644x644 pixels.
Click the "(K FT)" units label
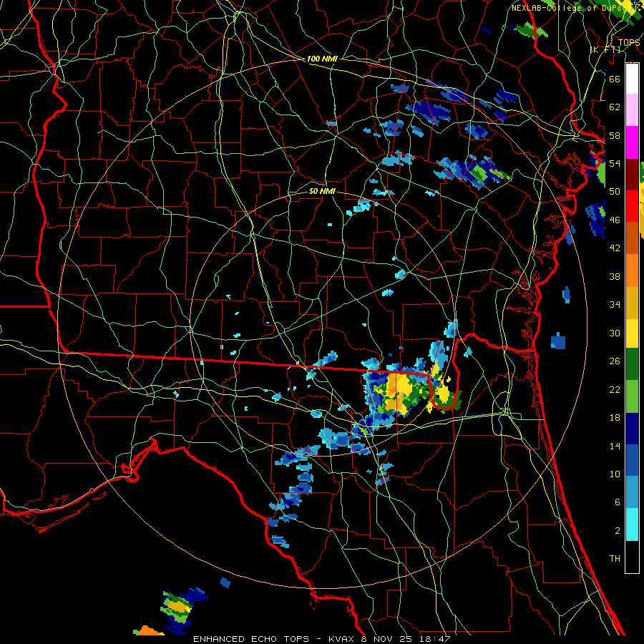[605, 49]
